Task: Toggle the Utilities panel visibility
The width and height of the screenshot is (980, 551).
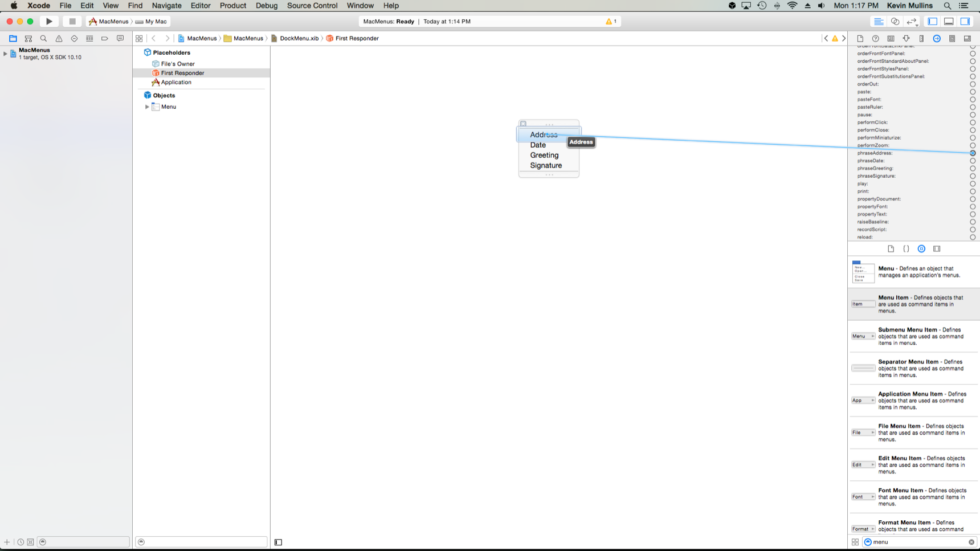Action: 965,22
